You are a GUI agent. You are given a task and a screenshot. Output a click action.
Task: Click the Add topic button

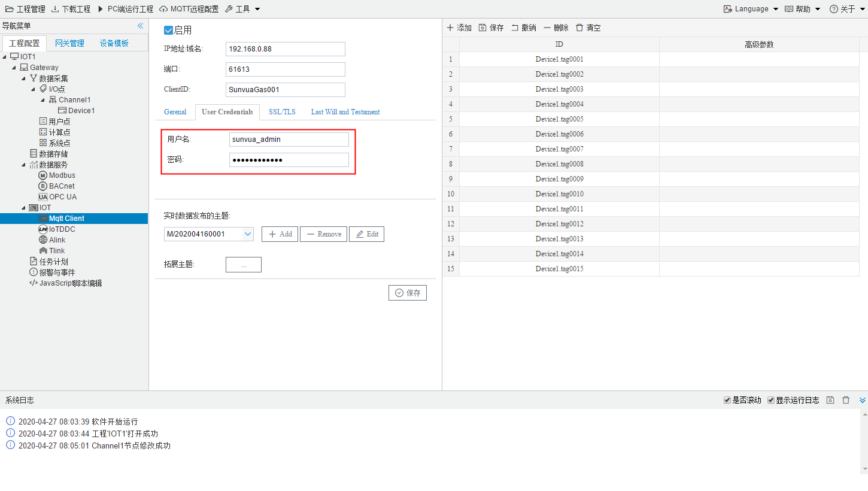280,234
